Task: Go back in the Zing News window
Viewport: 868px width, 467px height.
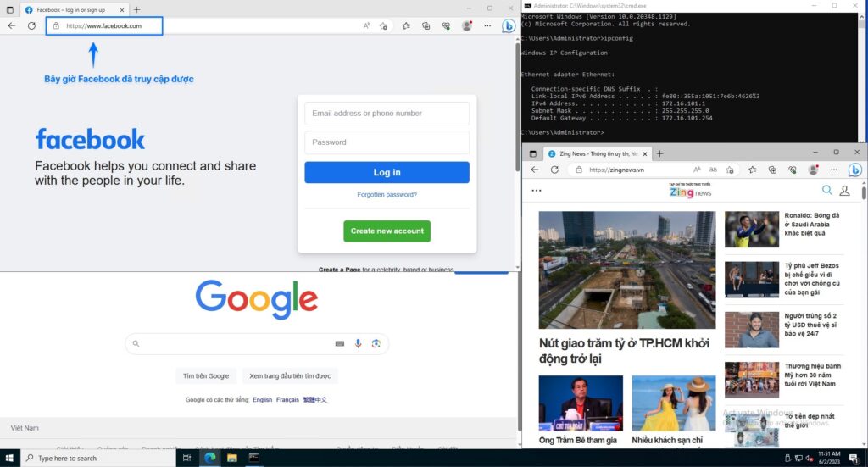Action: click(x=535, y=170)
